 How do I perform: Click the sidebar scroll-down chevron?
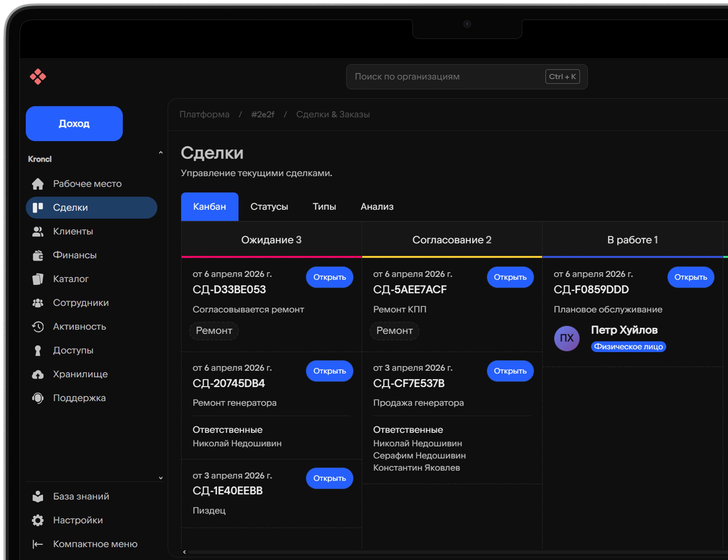[x=161, y=478]
